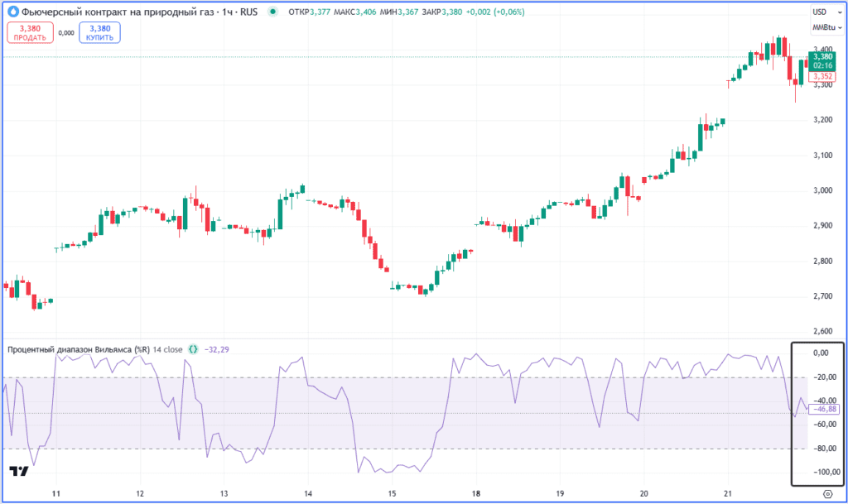Image resolution: width=848 pixels, height=504 pixels.
Task: Click the indicator value −32,29
Action: [x=217, y=349]
